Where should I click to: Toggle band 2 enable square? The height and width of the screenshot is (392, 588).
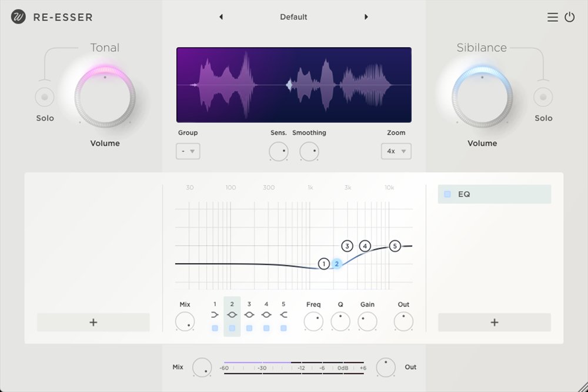tap(232, 328)
